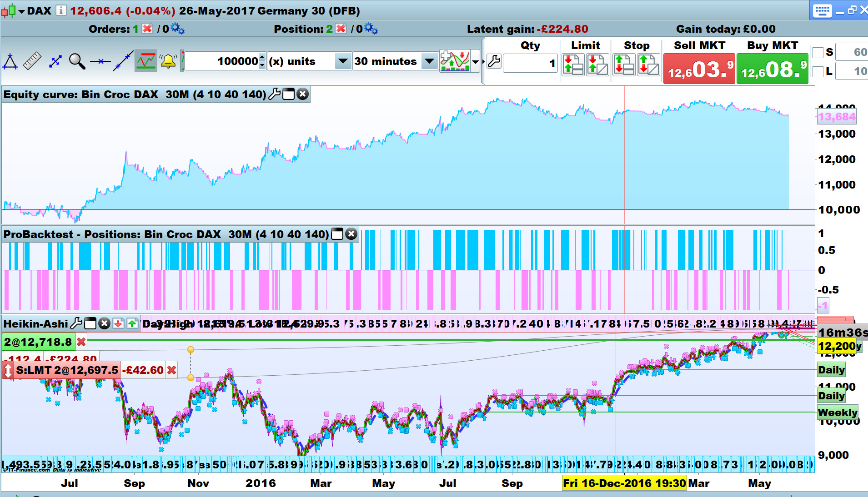
Task: Click the -£42.60 order loss value
Action: [x=143, y=370]
